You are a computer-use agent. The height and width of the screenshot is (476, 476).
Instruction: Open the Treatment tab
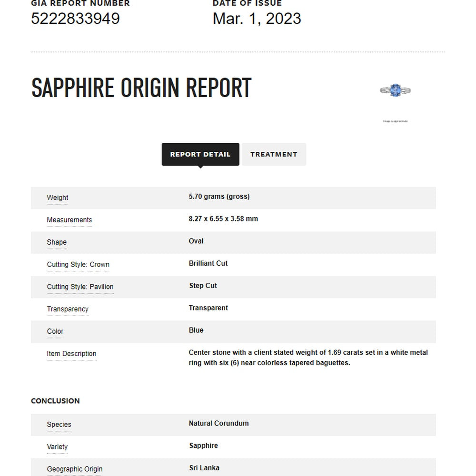(274, 154)
